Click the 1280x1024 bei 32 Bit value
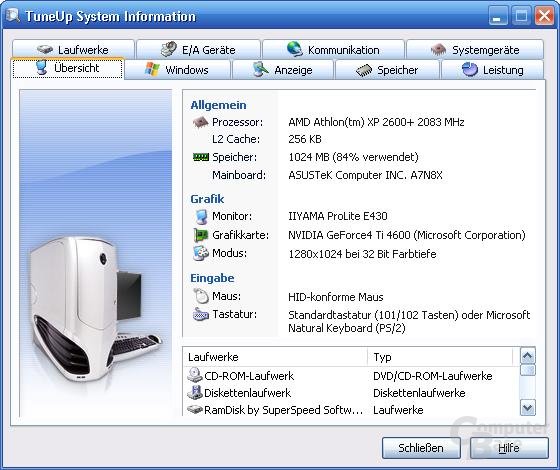 [362, 254]
